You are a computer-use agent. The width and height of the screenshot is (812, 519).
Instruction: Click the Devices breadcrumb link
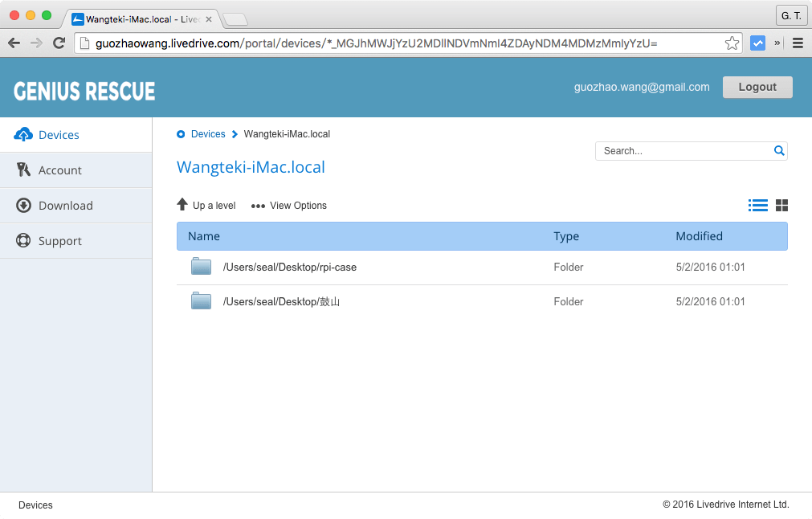[207, 134]
